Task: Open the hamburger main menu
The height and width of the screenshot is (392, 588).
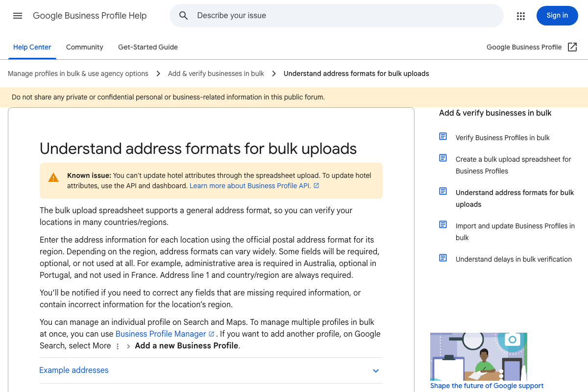Action: 18,16
